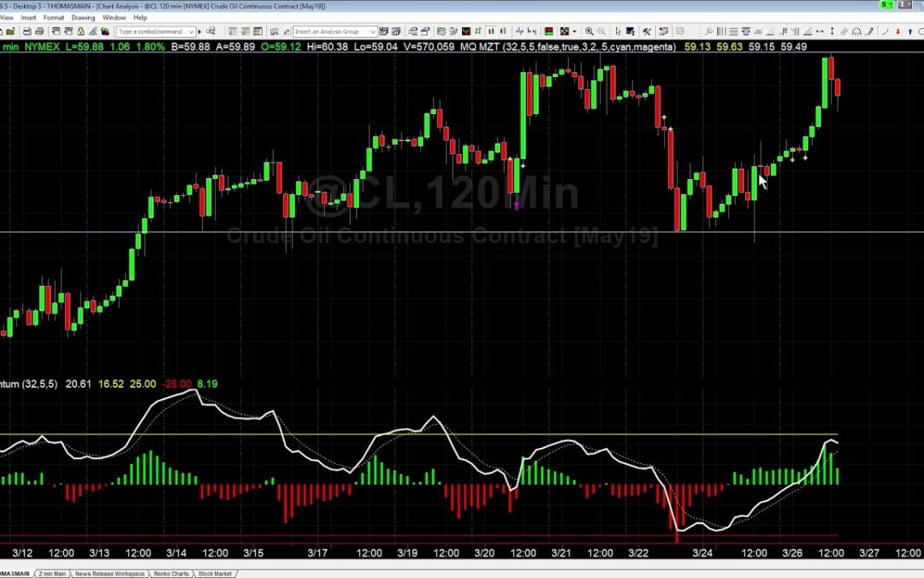Image resolution: width=924 pixels, height=578 pixels.
Task: Click the folder open icon in toolbar
Action: pyautogui.click(x=10, y=32)
